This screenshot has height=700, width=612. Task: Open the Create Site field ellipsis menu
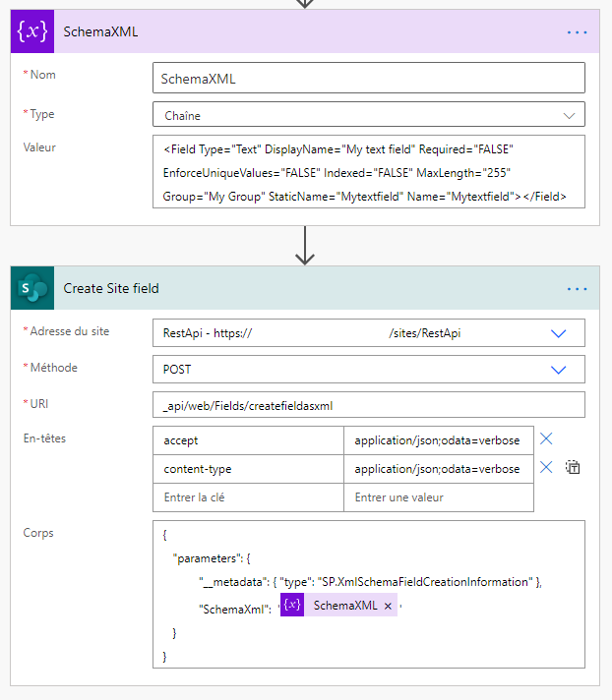(x=577, y=289)
